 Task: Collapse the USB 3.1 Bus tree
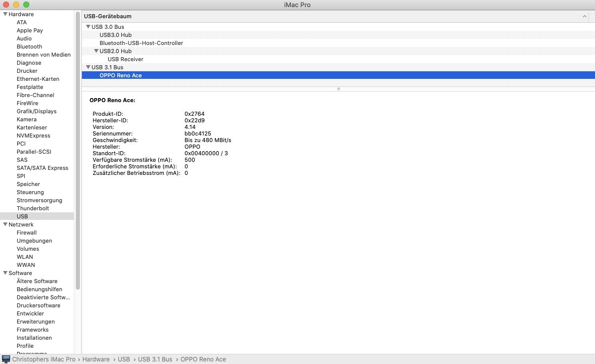coord(88,67)
